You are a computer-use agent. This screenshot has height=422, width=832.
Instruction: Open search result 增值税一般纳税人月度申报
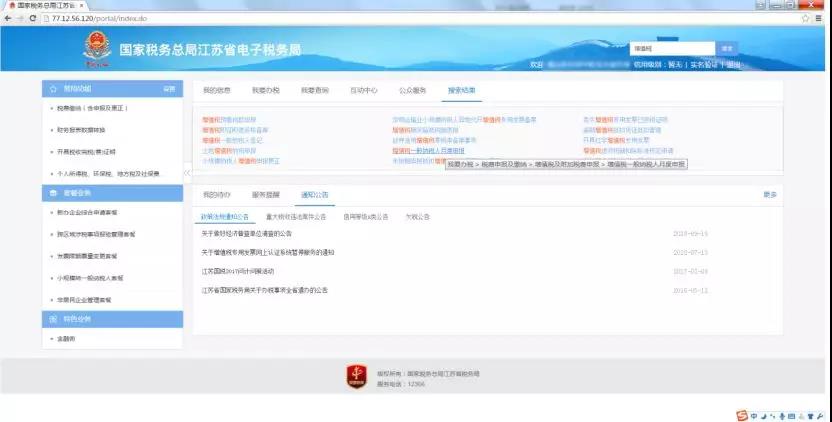tap(428, 151)
